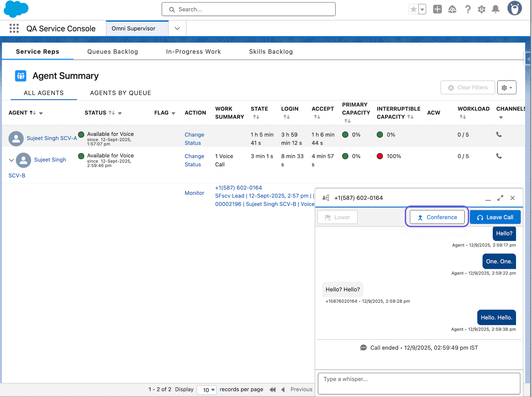
Task: Collapse the expanded Sujeet Singh agent row
Action: [x=11, y=160]
